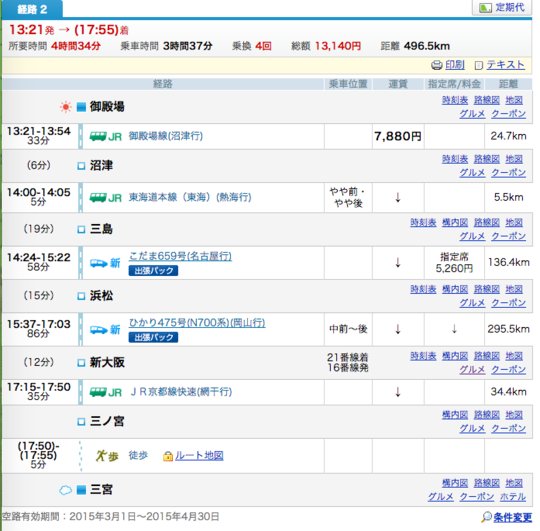The width and height of the screenshot is (540, 531).
Task: Open 路線図 link for 沼津
Action: (487, 159)
